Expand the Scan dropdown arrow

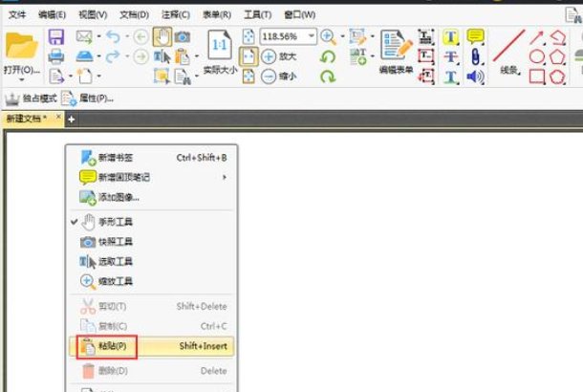point(98,56)
